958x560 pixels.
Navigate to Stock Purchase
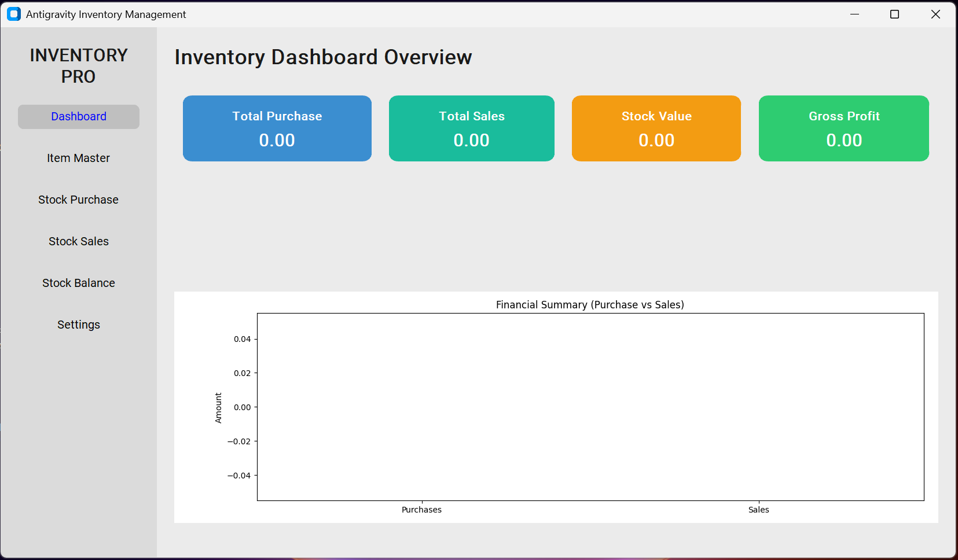[x=78, y=200]
